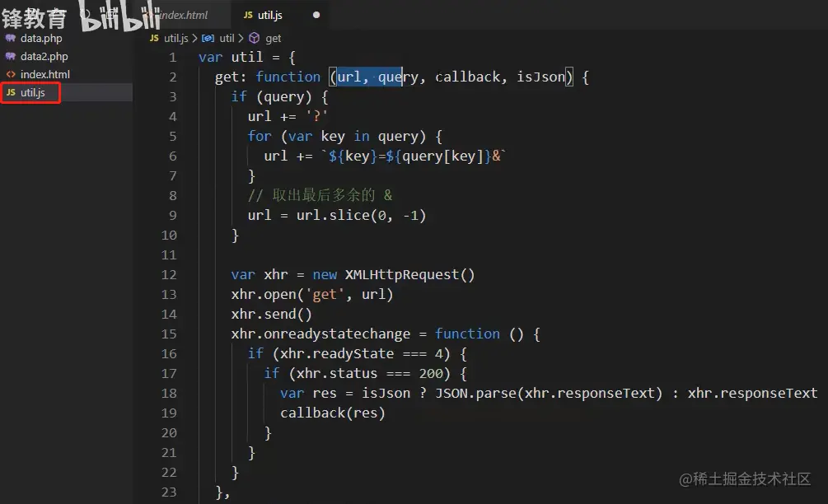Image resolution: width=828 pixels, height=504 pixels.
Task: Click the 'callback' parameter on line 2
Action: pos(467,77)
